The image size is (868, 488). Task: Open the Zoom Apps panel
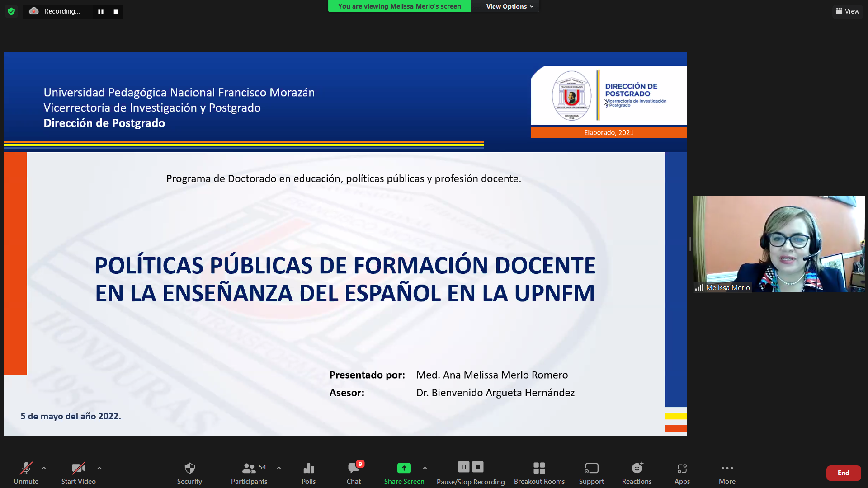682,473
